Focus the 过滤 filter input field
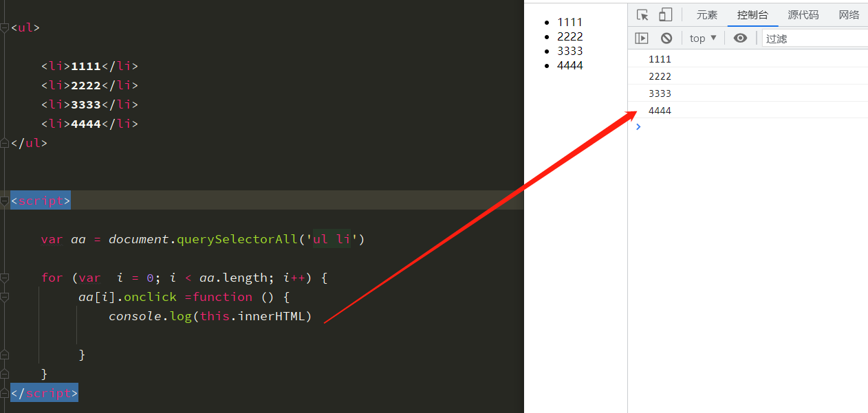 tap(815, 38)
